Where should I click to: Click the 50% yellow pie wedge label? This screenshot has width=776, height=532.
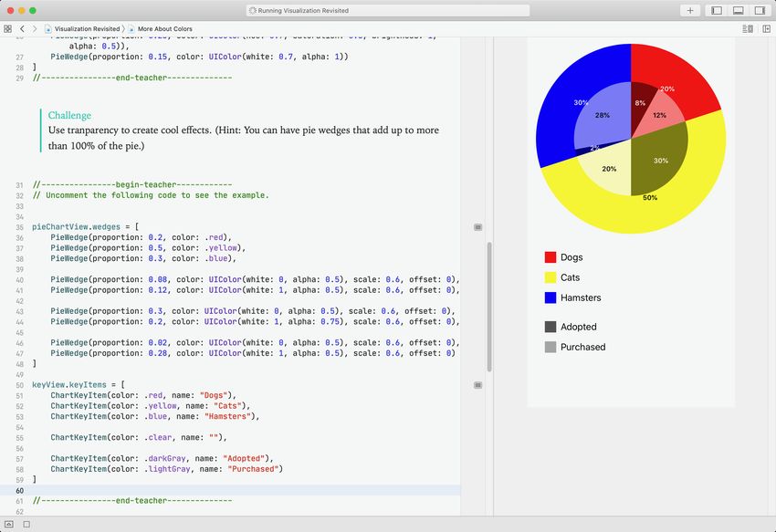tap(650, 197)
